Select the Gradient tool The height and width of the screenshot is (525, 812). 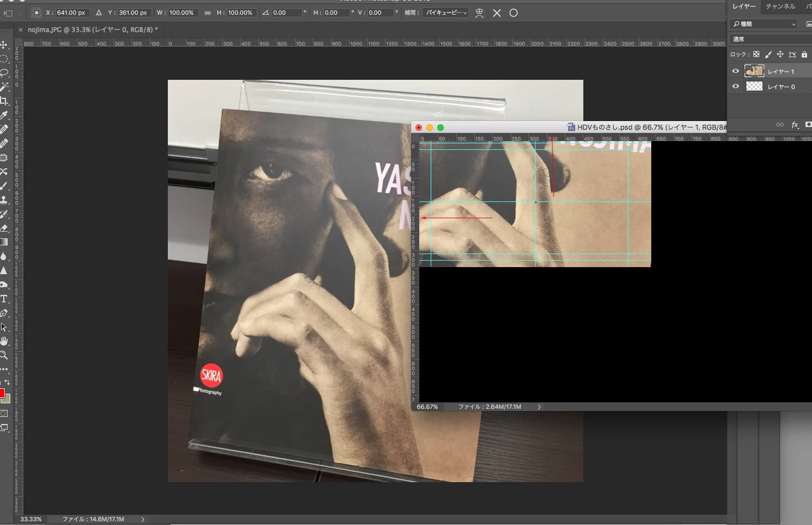pos(4,242)
